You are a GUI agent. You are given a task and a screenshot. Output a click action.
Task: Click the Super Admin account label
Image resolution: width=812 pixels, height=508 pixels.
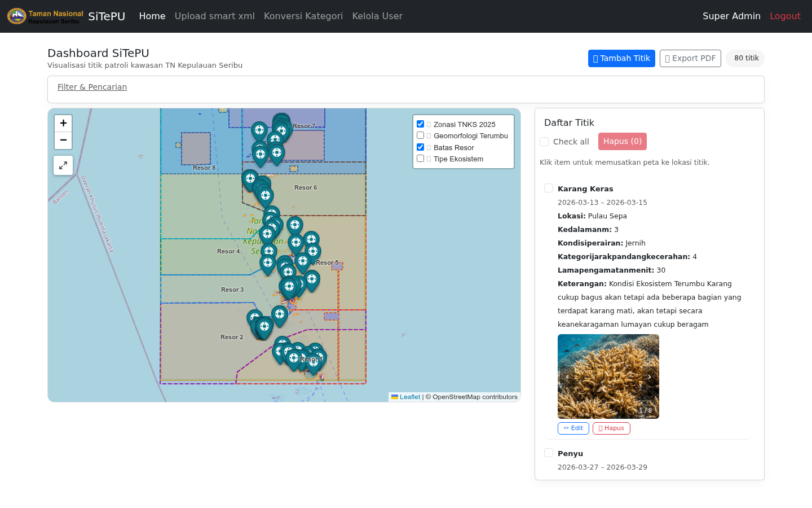[x=731, y=16]
